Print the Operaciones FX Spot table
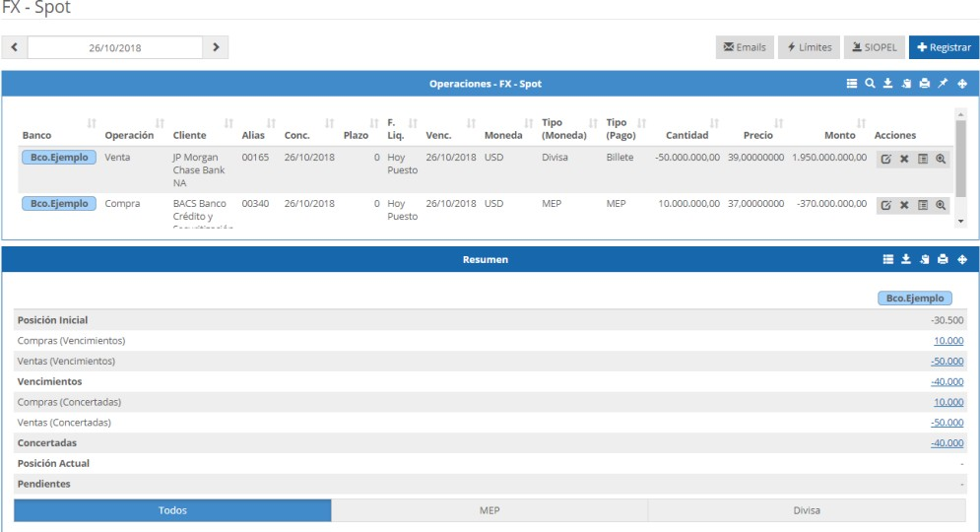 point(924,84)
